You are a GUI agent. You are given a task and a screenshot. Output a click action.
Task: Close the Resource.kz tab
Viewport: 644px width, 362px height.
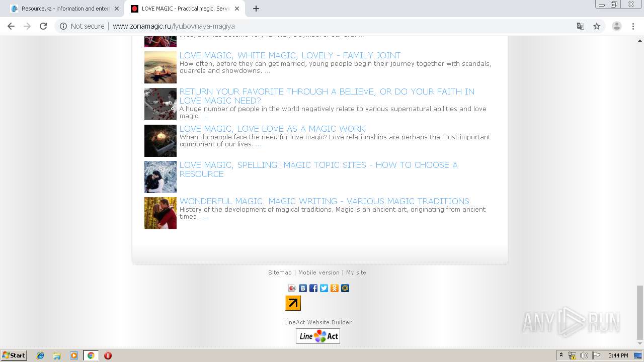pyautogui.click(x=117, y=9)
